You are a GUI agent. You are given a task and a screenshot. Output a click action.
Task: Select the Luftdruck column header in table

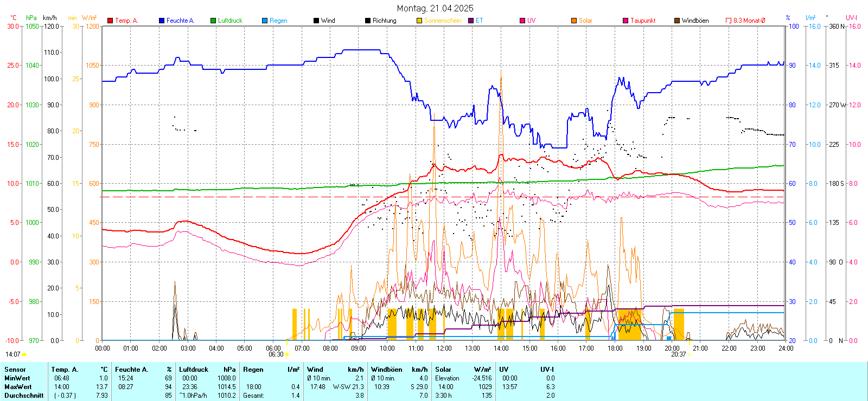pos(194,370)
